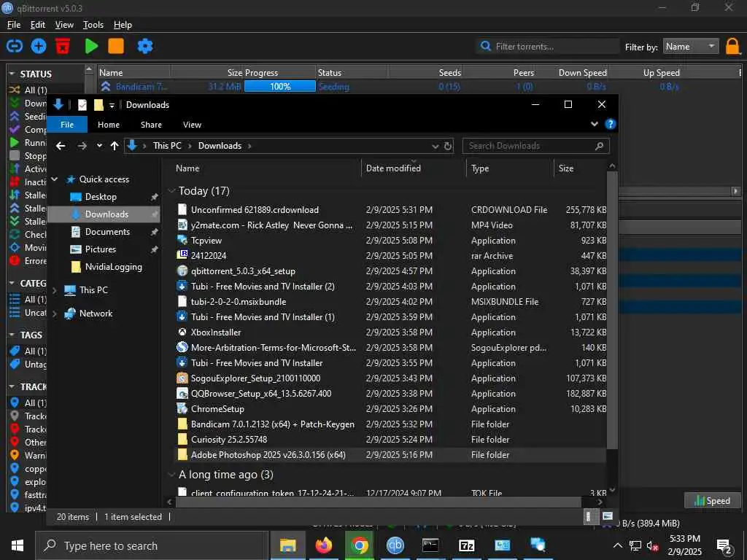Select Curiosity 25.2.55748 folder
747x560 pixels.
(x=228, y=440)
